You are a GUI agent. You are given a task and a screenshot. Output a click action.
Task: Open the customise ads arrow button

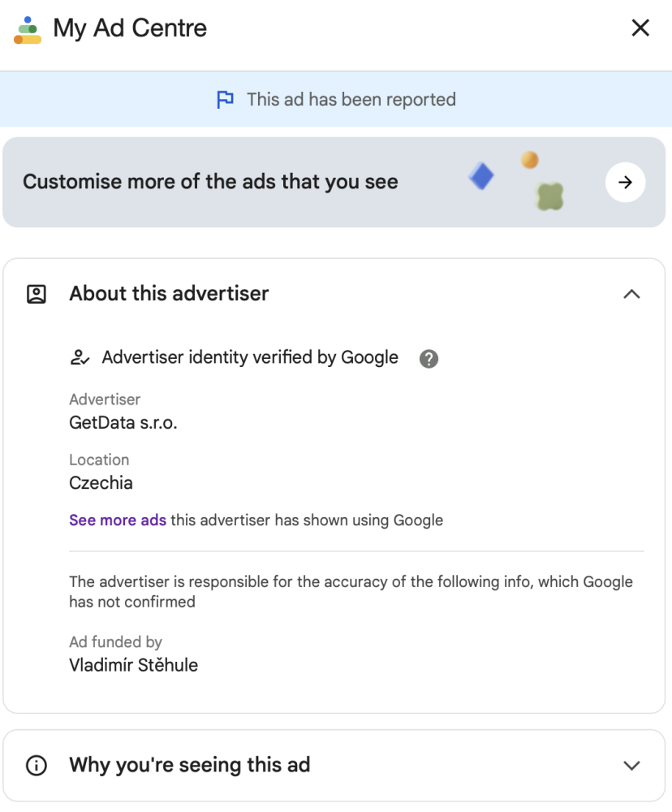pyautogui.click(x=625, y=183)
